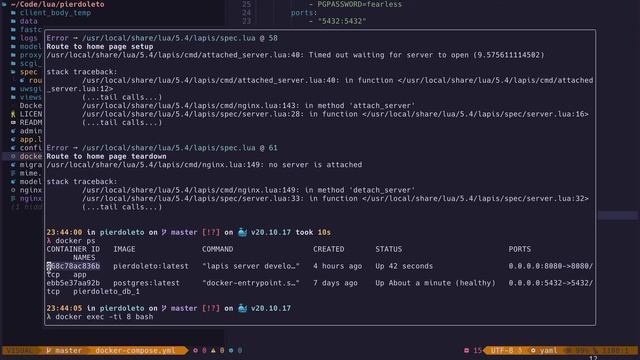Click the yaml icon of highlighted docke file
Screen dimensions: 640x360
(x=13, y=156)
